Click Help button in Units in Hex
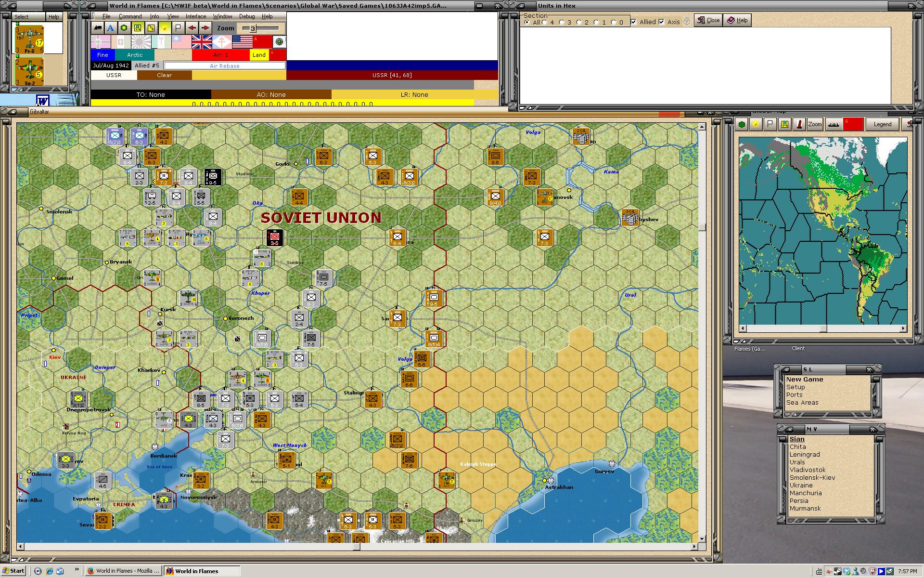Screen dimensions: 924x578 pyautogui.click(x=737, y=20)
